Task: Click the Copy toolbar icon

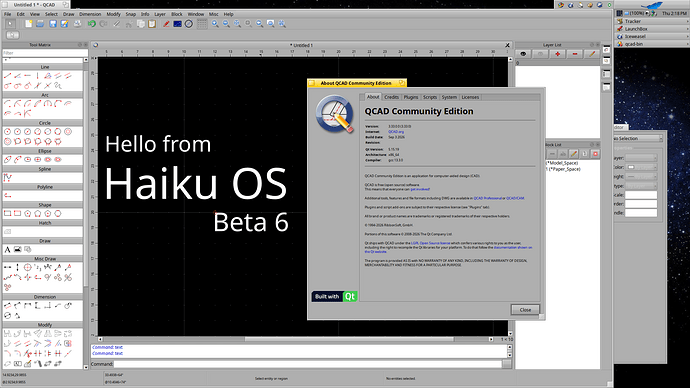Action: click(x=141, y=24)
